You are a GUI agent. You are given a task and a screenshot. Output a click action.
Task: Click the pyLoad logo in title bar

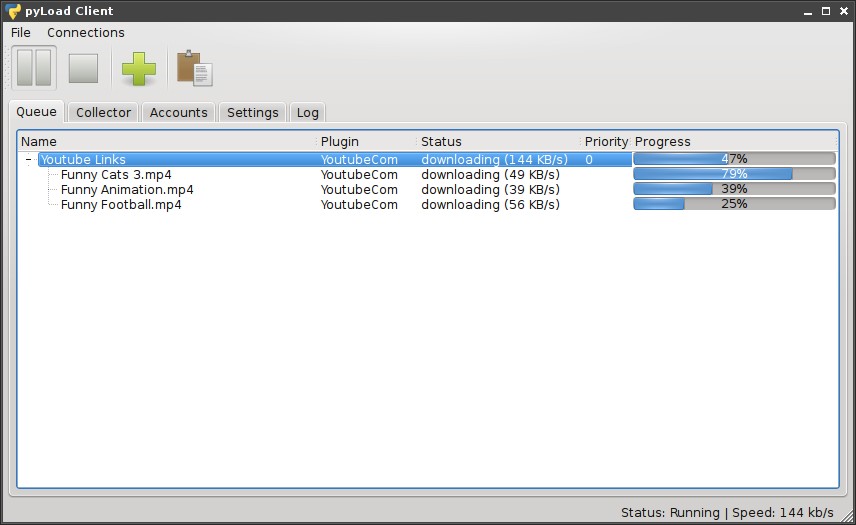coord(13,11)
